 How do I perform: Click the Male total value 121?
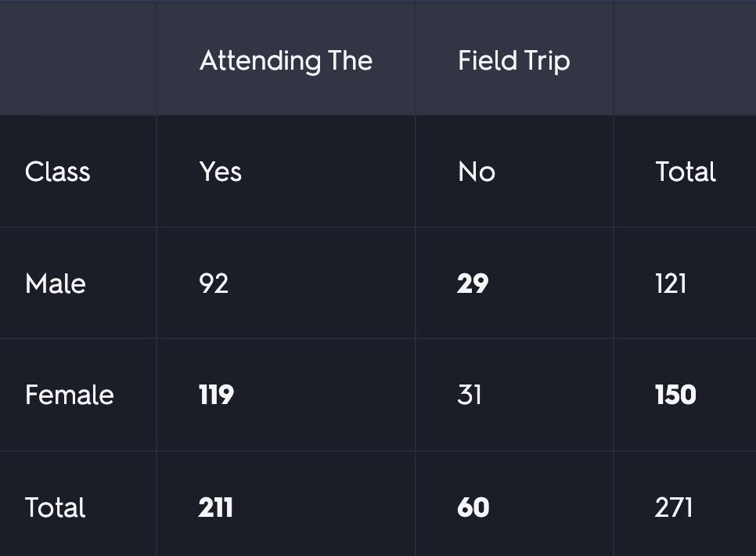[670, 283]
